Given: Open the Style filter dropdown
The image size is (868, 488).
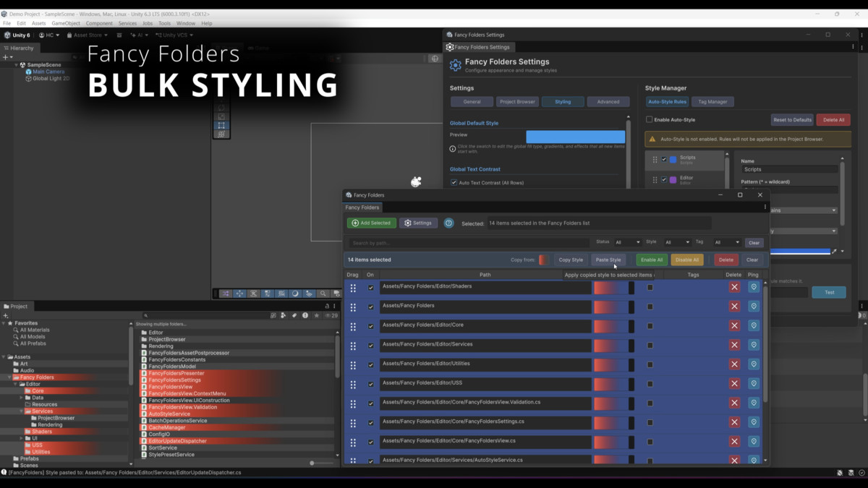Looking at the screenshot, I should click(677, 243).
